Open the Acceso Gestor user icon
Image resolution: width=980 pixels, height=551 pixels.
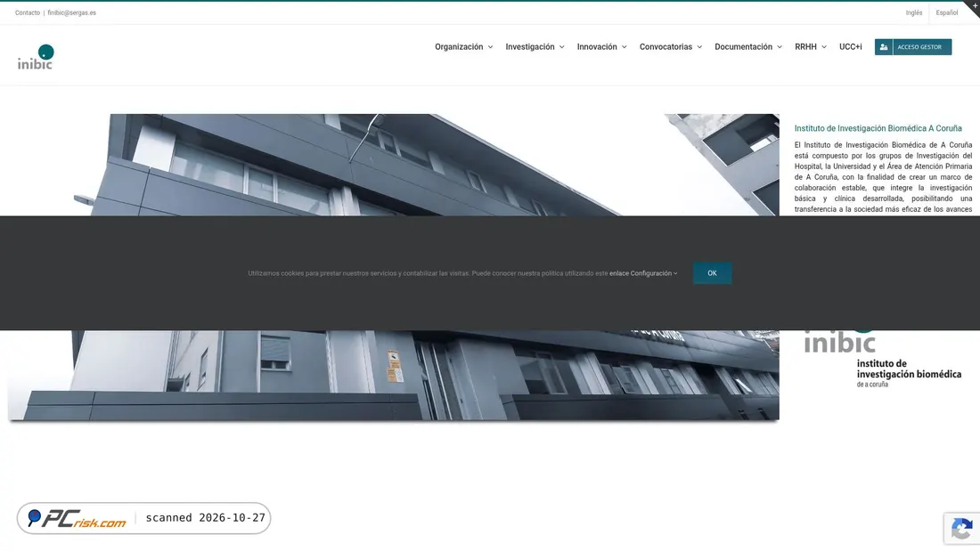click(884, 47)
